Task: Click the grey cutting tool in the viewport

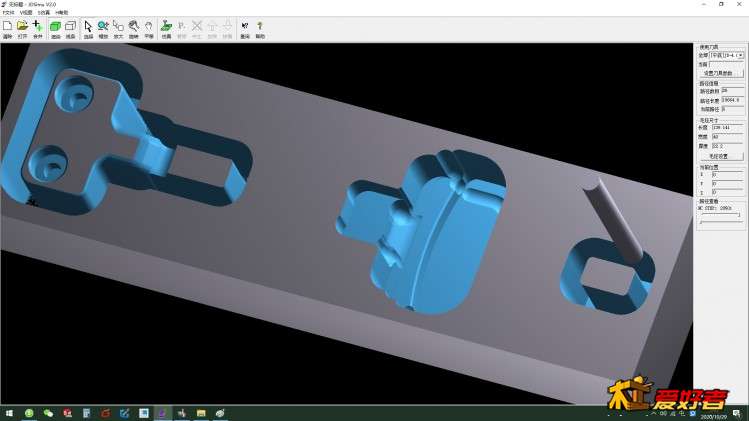Action: [614, 219]
